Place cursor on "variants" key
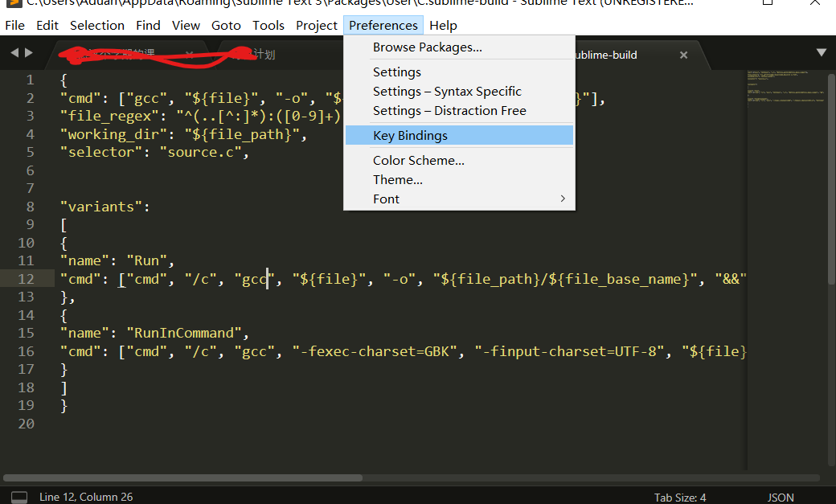The image size is (836, 504). point(101,207)
